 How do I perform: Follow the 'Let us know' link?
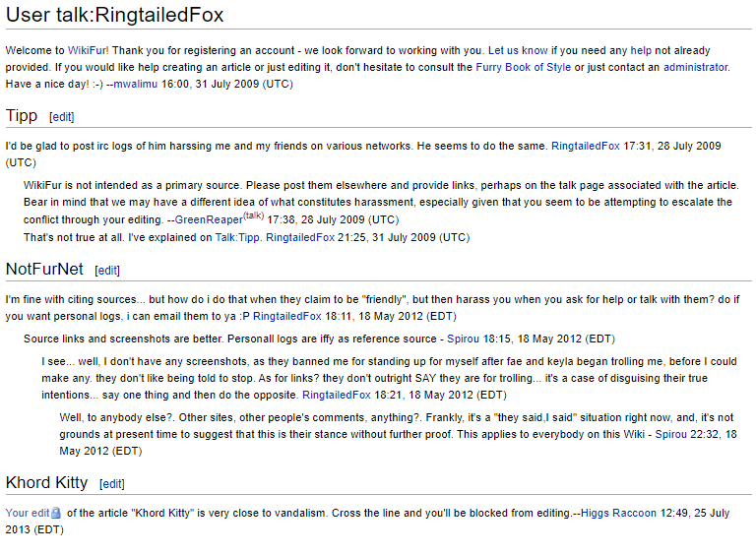tap(518, 50)
